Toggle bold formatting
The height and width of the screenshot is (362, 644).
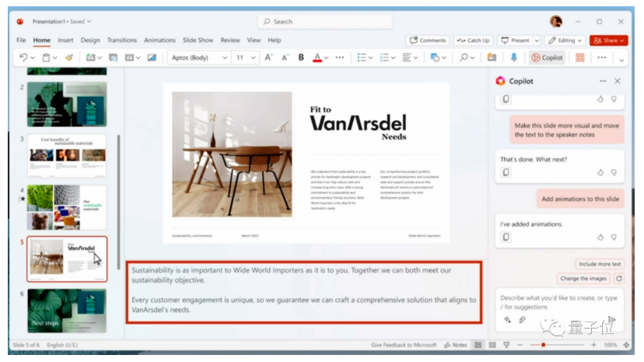pyautogui.click(x=301, y=58)
